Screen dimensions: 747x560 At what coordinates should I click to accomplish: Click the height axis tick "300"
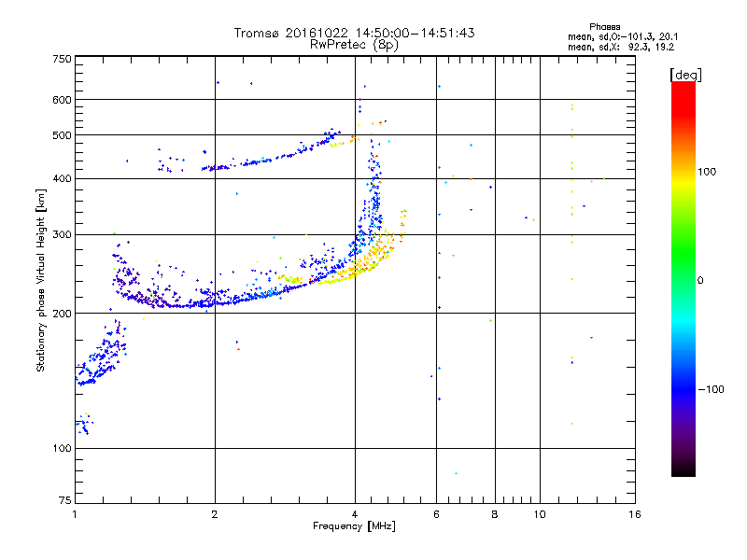(x=62, y=234)
